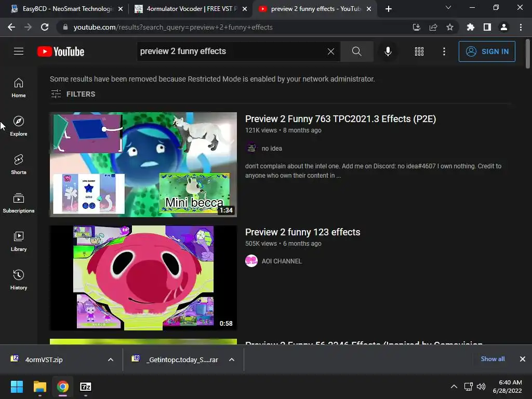This screenshot has width=532, height=399.
Task: Show hidden system tray icons
Action: (x=454, y=387)
